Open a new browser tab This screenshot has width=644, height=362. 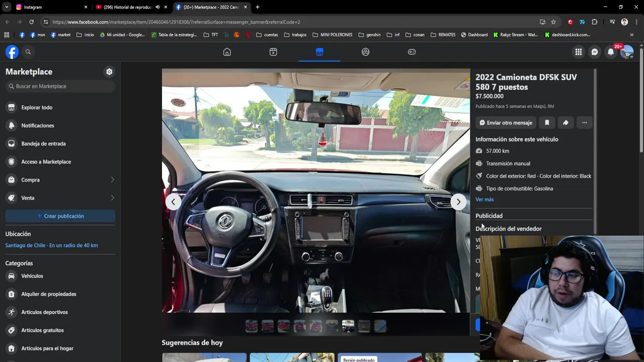(x=258, y=7)
